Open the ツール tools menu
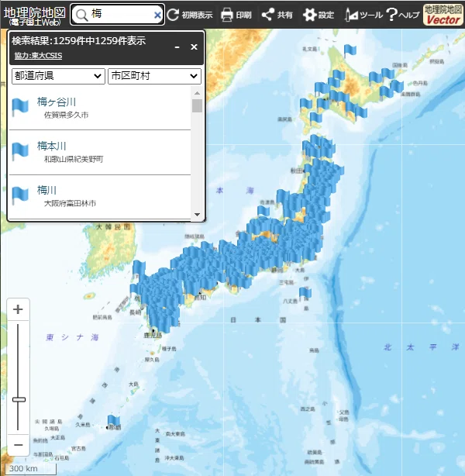 click(363, 15)
